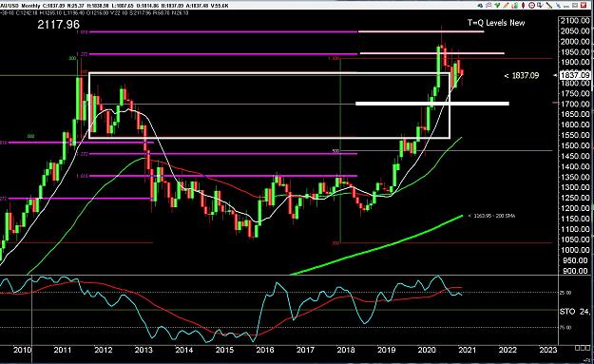This screenshot has height=364, width=594.
Task: Click the 'STO 24' stochastic indicator label
Action: pyautogui.click(x=574, y=312)
